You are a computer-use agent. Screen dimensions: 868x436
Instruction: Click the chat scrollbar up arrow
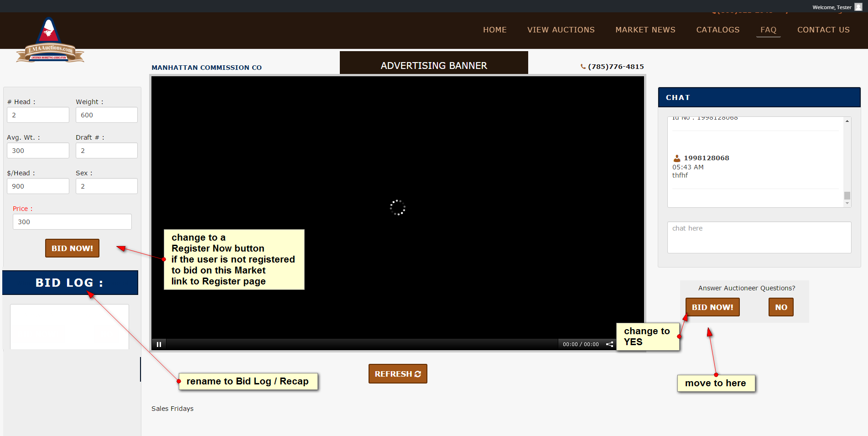click(x=847, y=121)
